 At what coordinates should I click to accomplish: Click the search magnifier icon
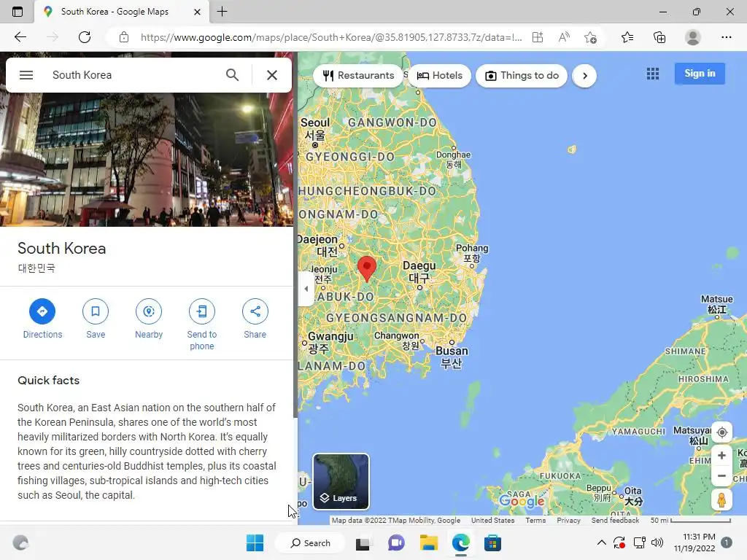(x=232, y=75)
